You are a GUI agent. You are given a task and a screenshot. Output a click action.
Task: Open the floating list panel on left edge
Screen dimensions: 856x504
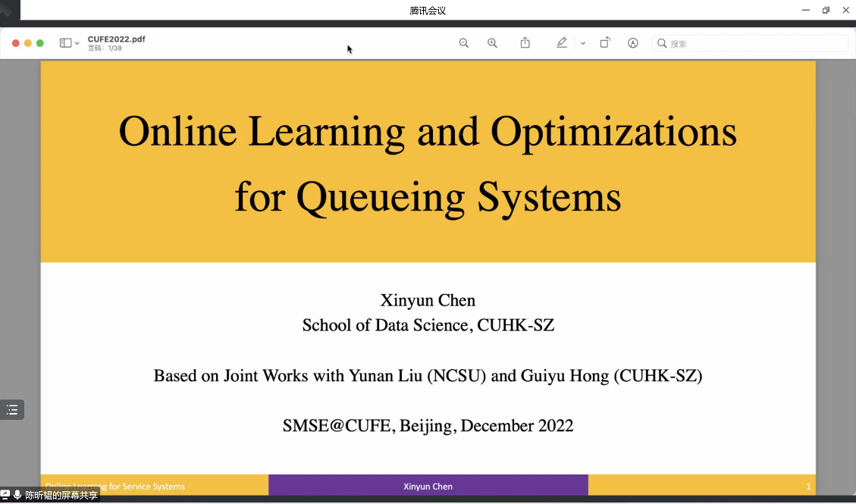point(12,410)
